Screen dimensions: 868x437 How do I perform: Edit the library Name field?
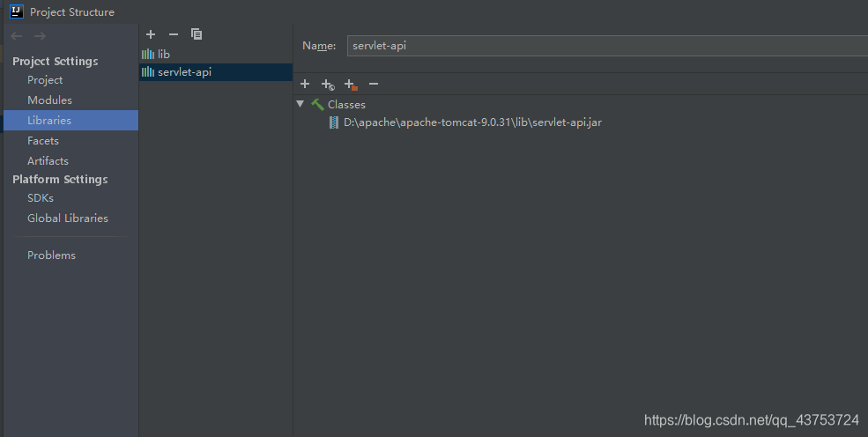(x=607, y=45)
